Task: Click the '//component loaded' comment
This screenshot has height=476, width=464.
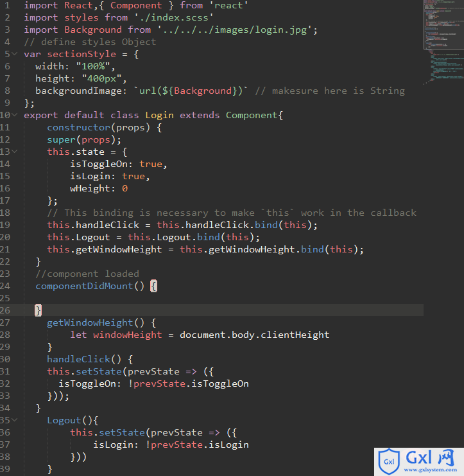Action: click(87, 274)
